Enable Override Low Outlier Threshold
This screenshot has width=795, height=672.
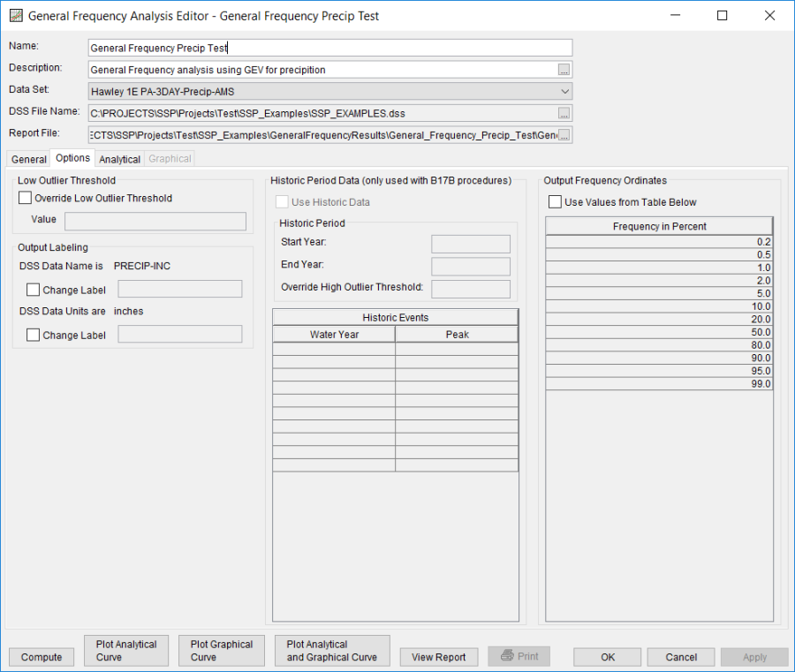(24, 198)
